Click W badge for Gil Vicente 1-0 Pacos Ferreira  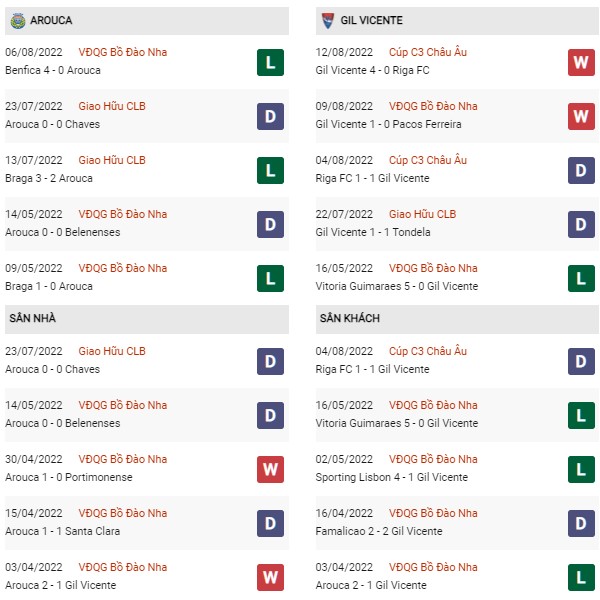click(x=581, y=116)
